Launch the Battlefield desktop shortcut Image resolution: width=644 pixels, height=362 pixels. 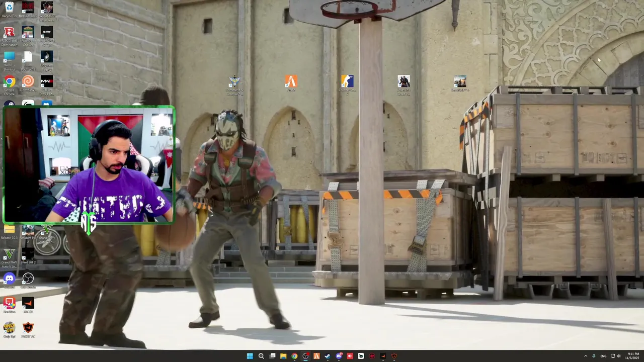coord(460,83)
